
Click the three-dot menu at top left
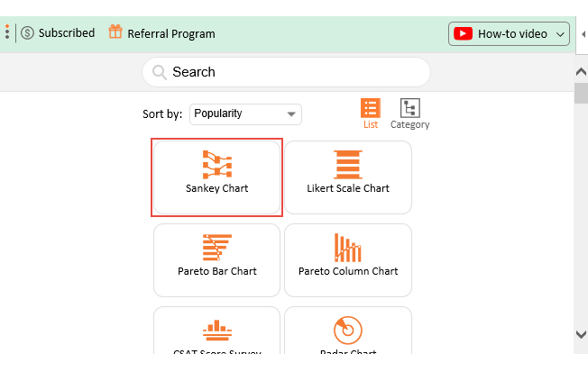7,33
